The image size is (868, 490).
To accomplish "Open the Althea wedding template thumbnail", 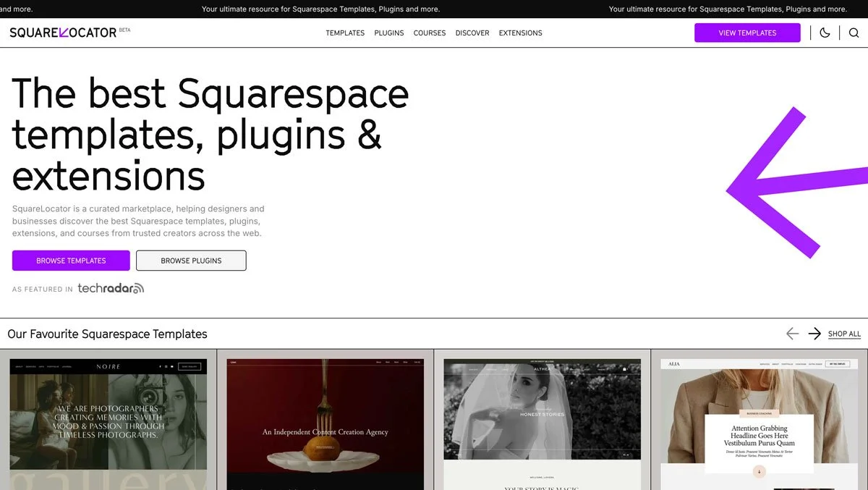I will [542, 424].
